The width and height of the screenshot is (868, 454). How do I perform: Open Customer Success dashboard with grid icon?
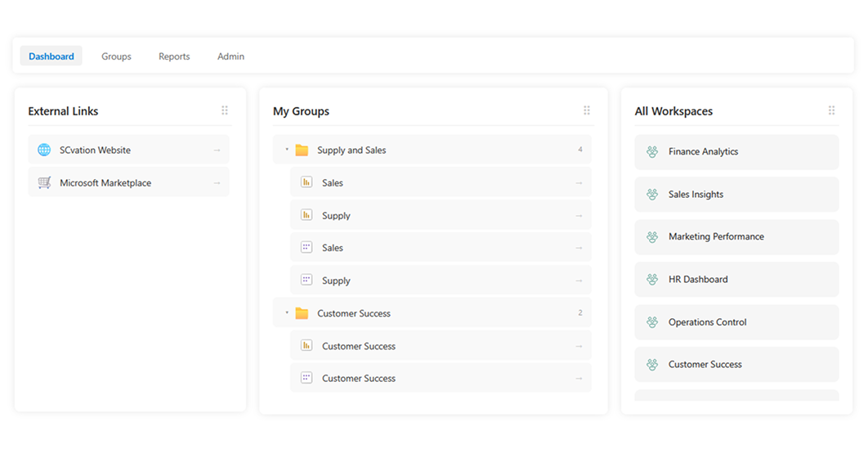441,378
